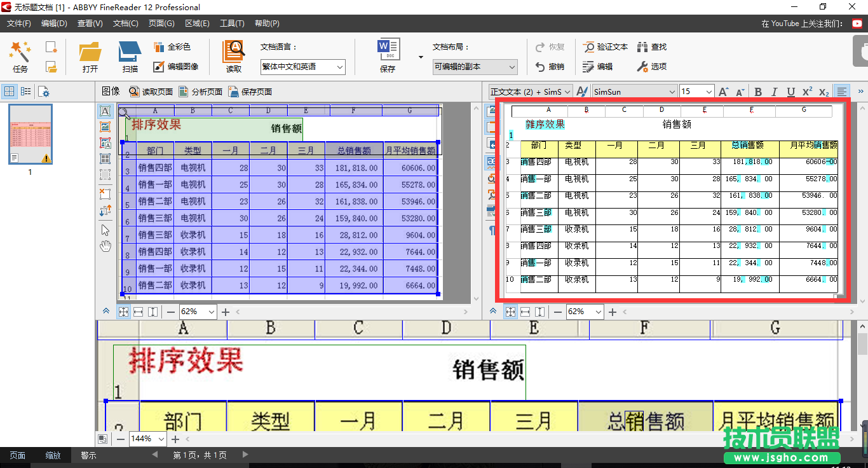Click the 读取 (Read) icon
The height and width of the screenshot is (468, 868).
(234, 56)
